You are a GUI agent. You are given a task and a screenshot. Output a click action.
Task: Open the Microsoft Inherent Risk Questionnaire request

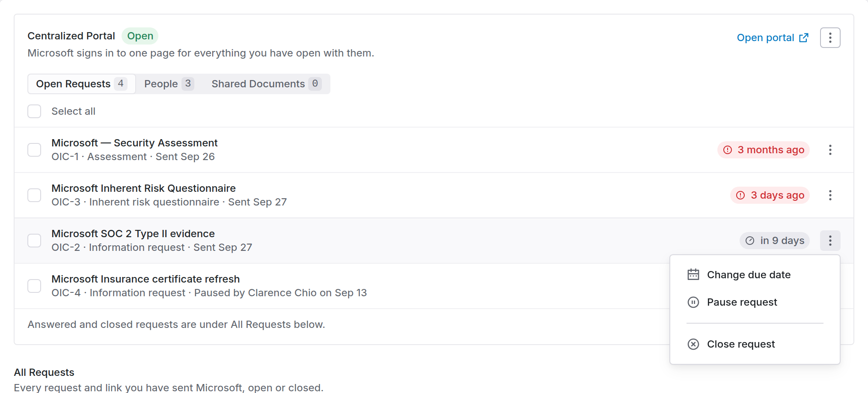[143, 188]
